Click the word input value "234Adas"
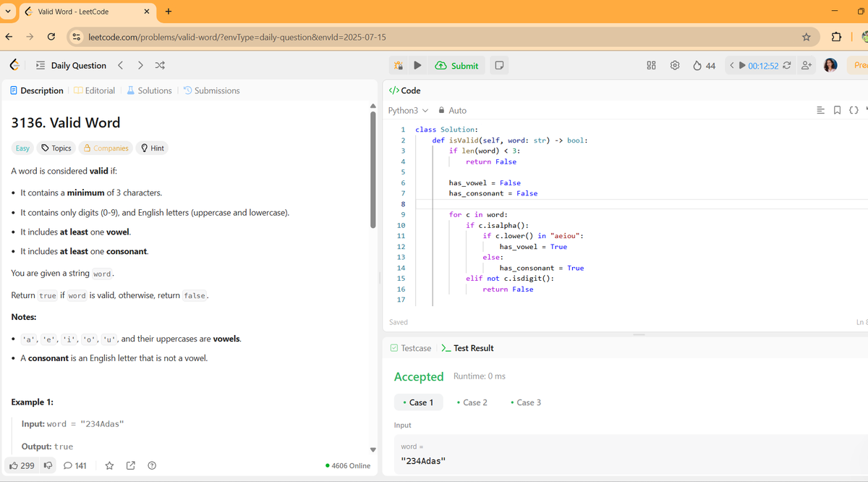This screenshot has height=482, width=868. click(424, 461)
